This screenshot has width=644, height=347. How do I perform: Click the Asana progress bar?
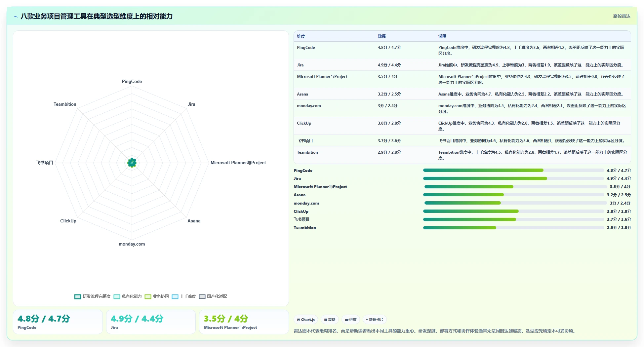(513, 195)
